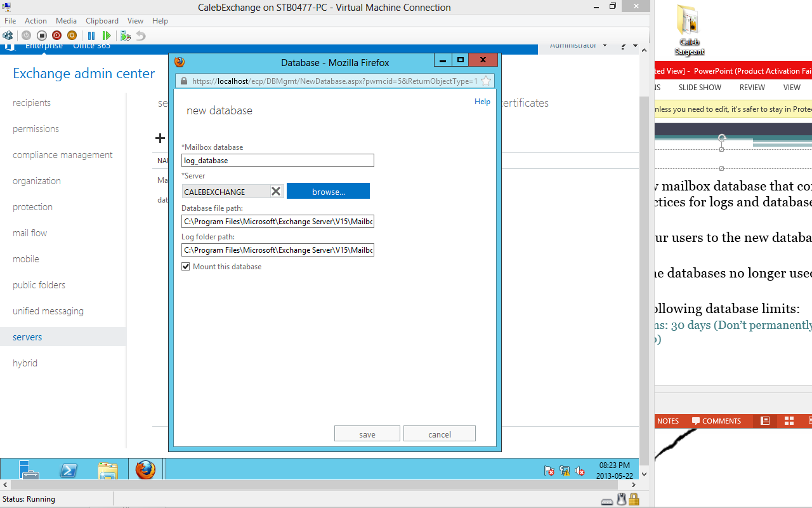Open the Media menu
The height and width of the screenshot is (508, 812).
pos(67,21)
